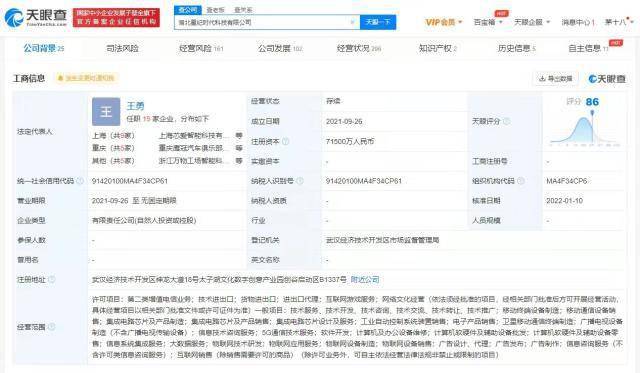The width and height of the screenshot is (640, 373).
Task: Open the 附近公司 nearby companies link
Action: click(365, 280)
